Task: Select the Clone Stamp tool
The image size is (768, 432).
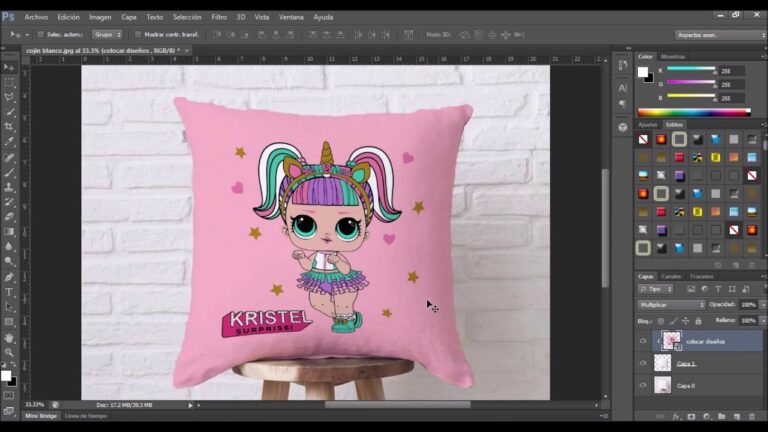Action: click(x=9, y=187)
